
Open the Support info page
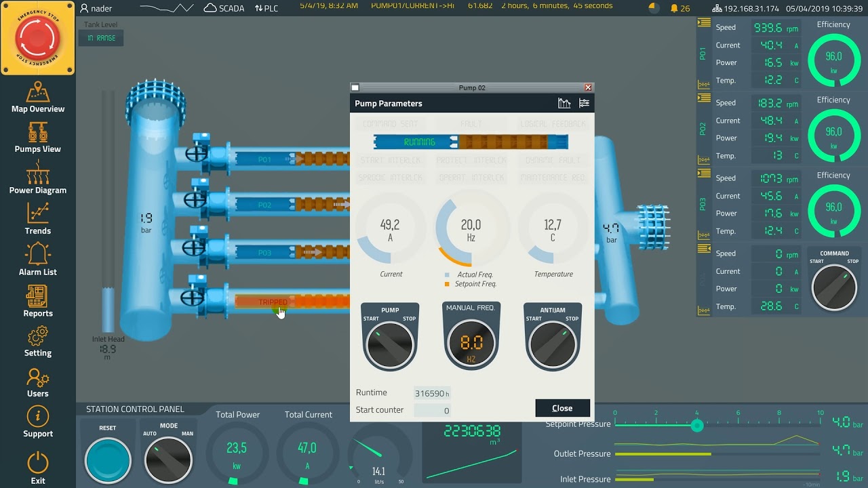[38, 422]
